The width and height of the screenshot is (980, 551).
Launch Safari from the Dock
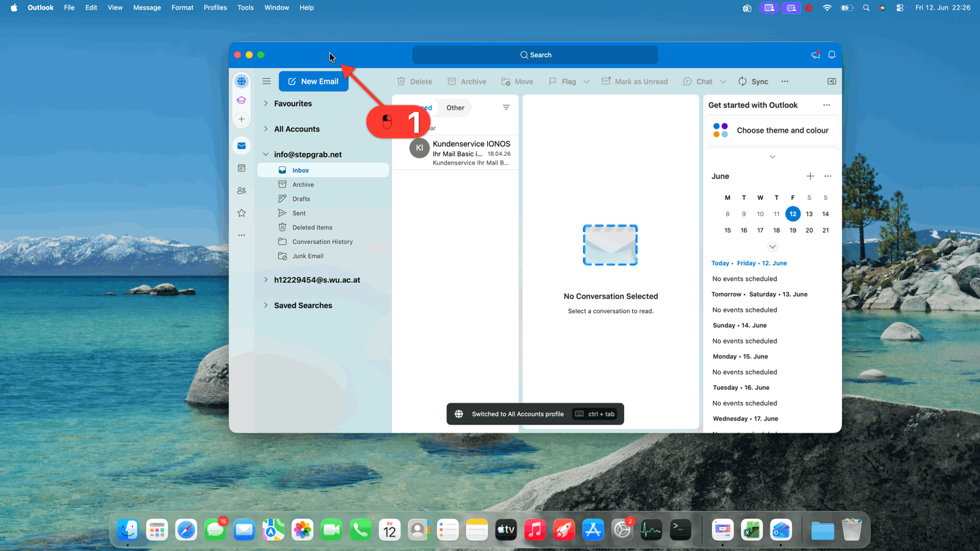[x=186, y=529]
